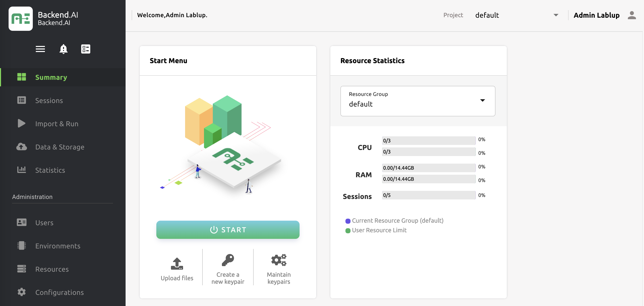644x306 pixels.
Task: Open the Admin Lablup user profile menu
Action: coord(632,15)
